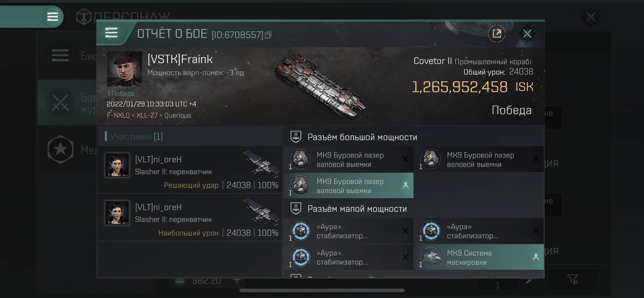Click the share report icon

click(x=496, y=34)
